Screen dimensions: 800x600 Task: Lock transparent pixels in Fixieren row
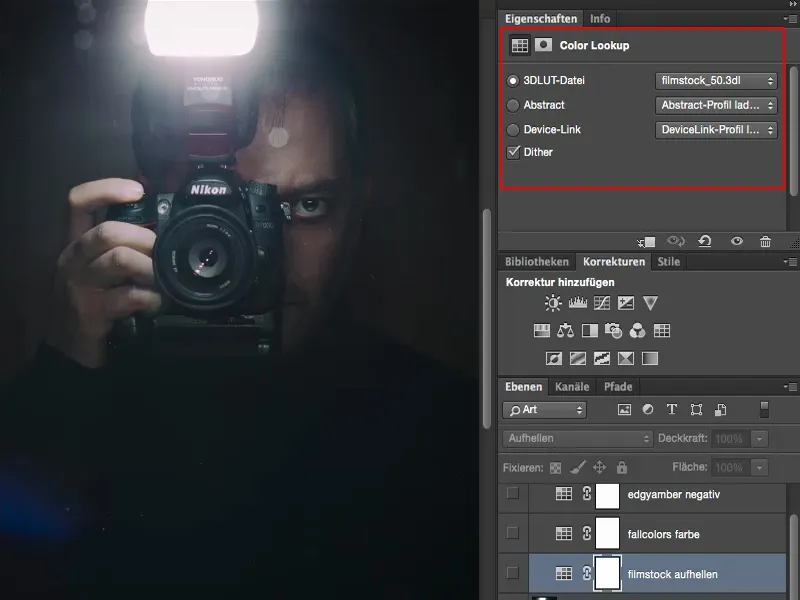[556, 468]
